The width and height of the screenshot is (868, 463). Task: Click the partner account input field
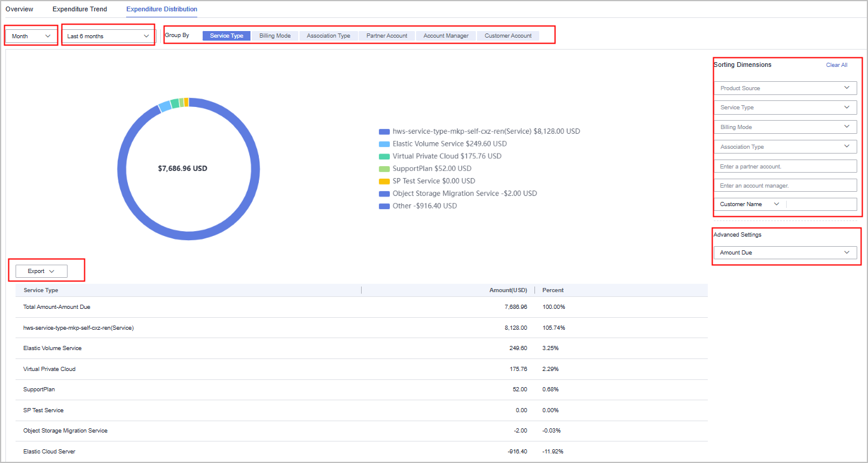click(x=785, y=167)
